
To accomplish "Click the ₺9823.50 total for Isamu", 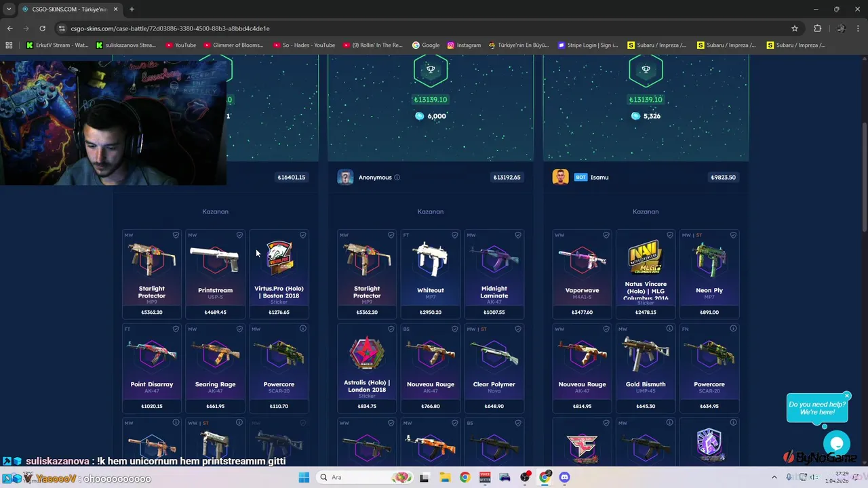I will [x=724, y=178].
